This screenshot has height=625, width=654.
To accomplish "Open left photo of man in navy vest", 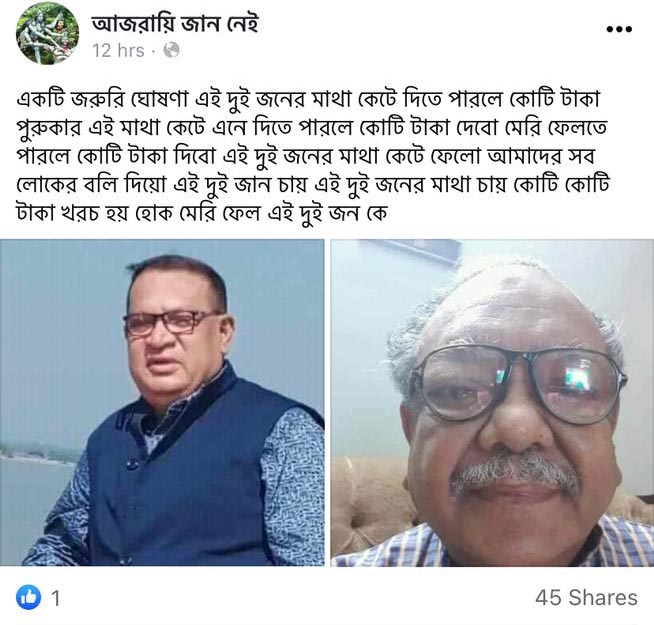I will coord(162,403).
